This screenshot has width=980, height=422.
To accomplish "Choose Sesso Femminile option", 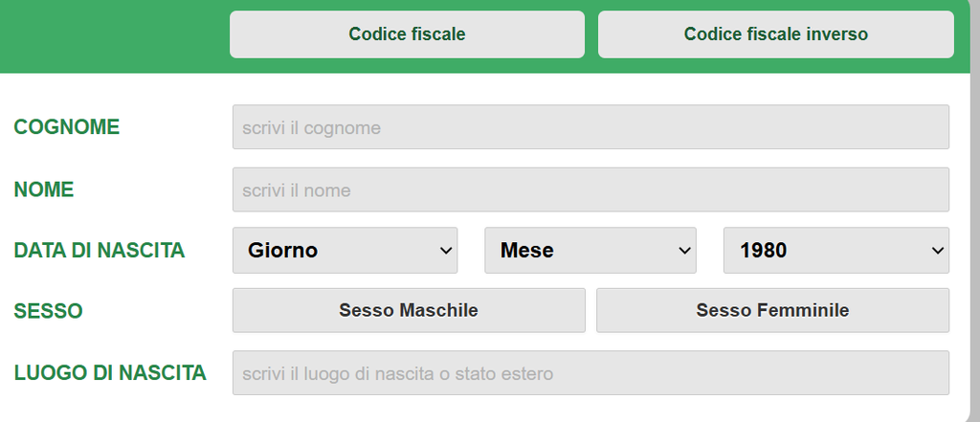I will [772, 311].
